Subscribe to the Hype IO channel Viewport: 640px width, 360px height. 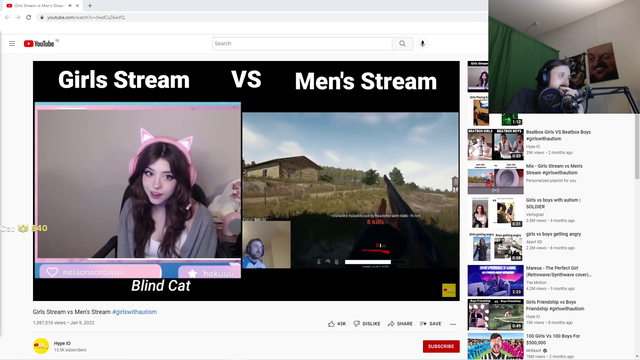pyautogui.click(x=441, y=346)
